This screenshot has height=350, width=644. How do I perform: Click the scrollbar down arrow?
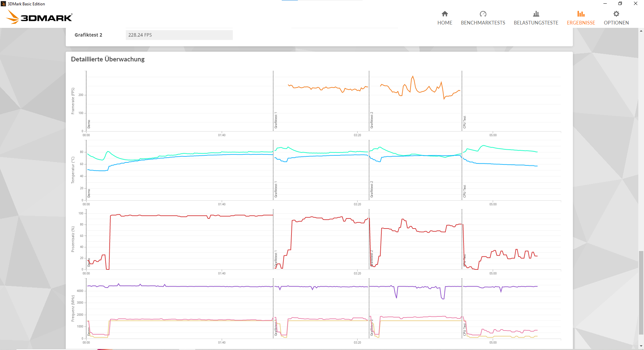tap(641, 346)
